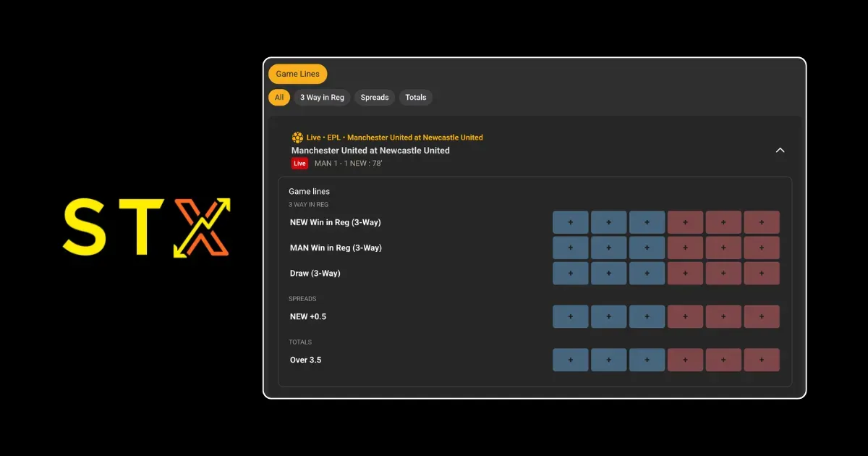Click the last red plus on MAN Win row

pyautogui.click(x=762, y=248)
